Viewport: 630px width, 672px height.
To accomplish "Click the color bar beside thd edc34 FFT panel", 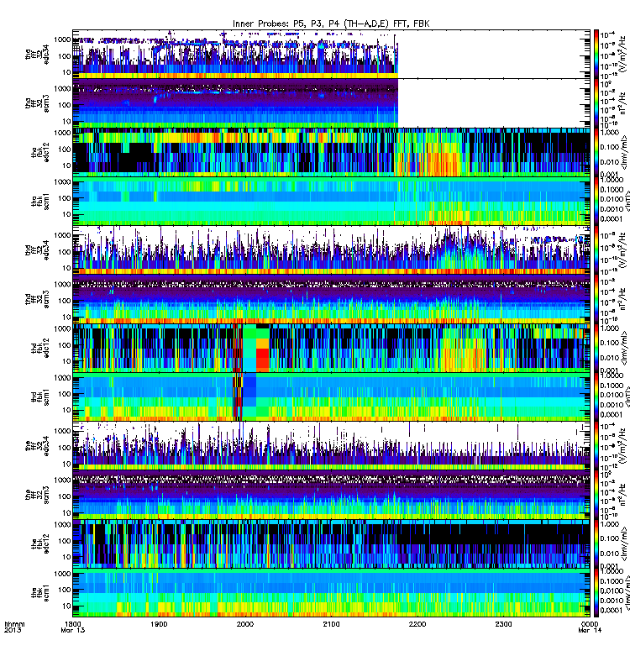I will [596, 249].
